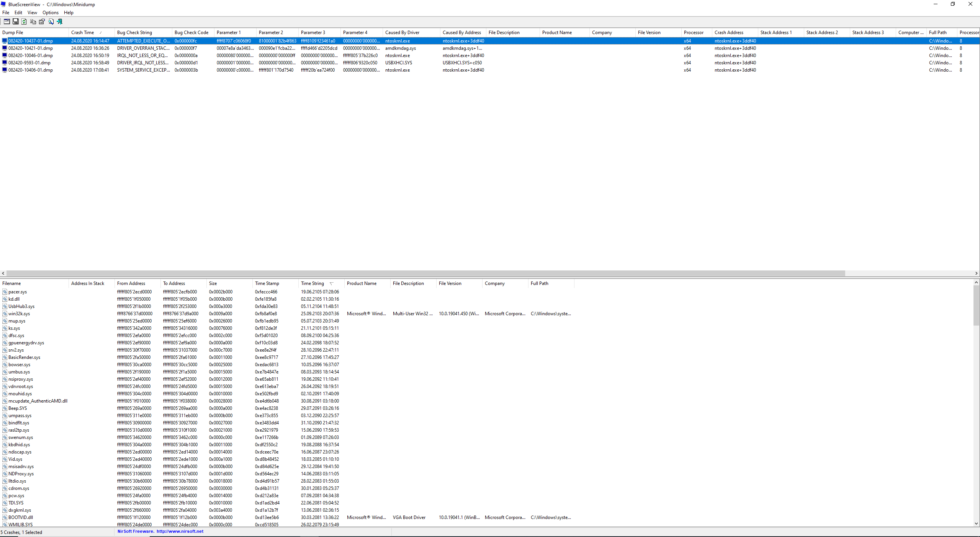Click the pacer.sys file icon
Image resolution: width=980 pixels, height=537 pixels.
pos(5,291)
